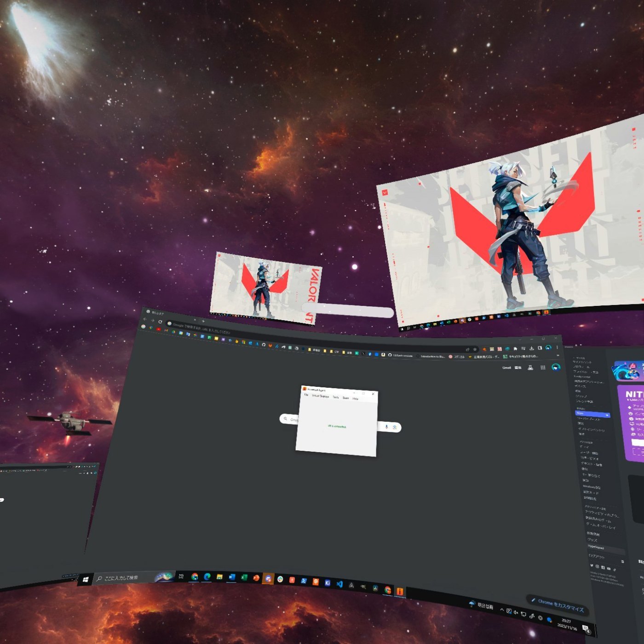Open Virtual Displays menu in Immersed Agent
Image resolution: width=644 pixels, height=644 pixels.
coord(321,396)
